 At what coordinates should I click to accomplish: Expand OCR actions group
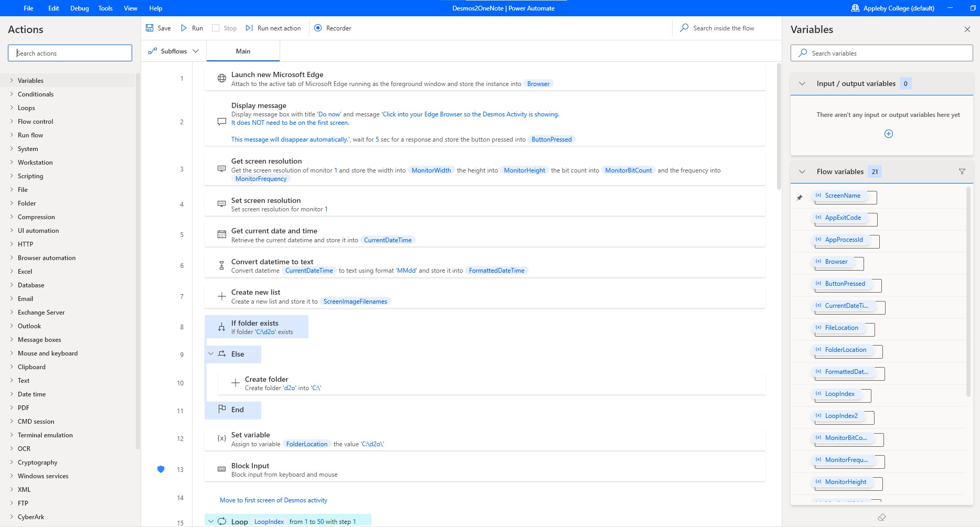pos(12,448)
